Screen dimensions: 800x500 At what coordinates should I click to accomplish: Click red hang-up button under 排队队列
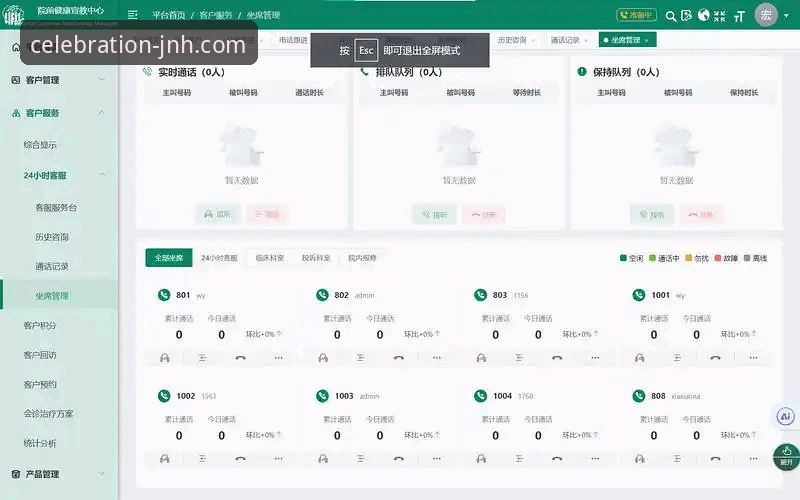(x=484, y=215)
